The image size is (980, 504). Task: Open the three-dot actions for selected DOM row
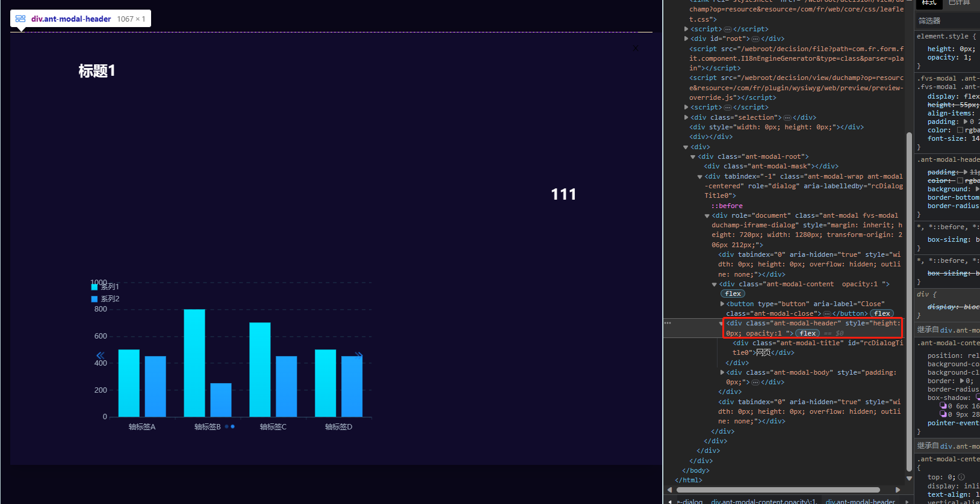(x=668, y=323)
